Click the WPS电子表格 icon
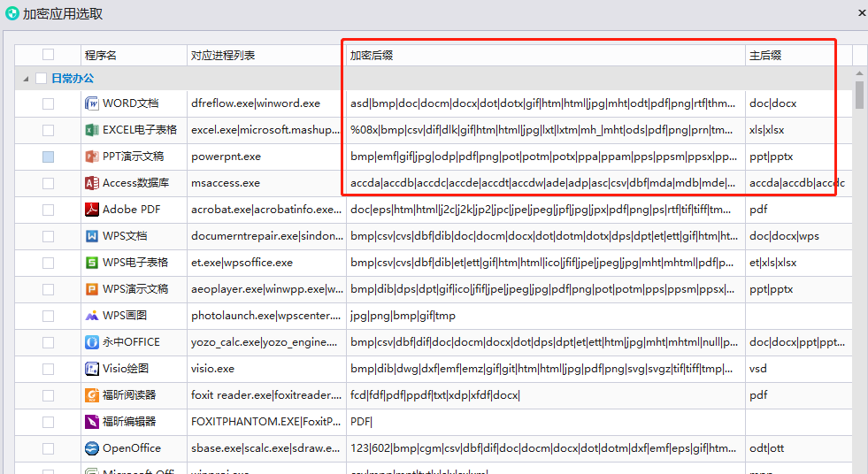Screen dimensions: 868x474 pyautogui.click(x=92, y=263)
